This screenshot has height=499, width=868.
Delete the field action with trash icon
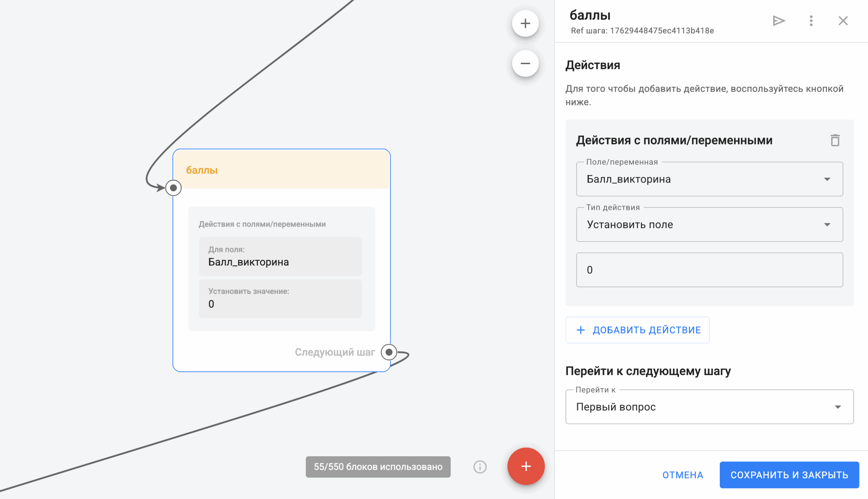click(x=835, y=140)
